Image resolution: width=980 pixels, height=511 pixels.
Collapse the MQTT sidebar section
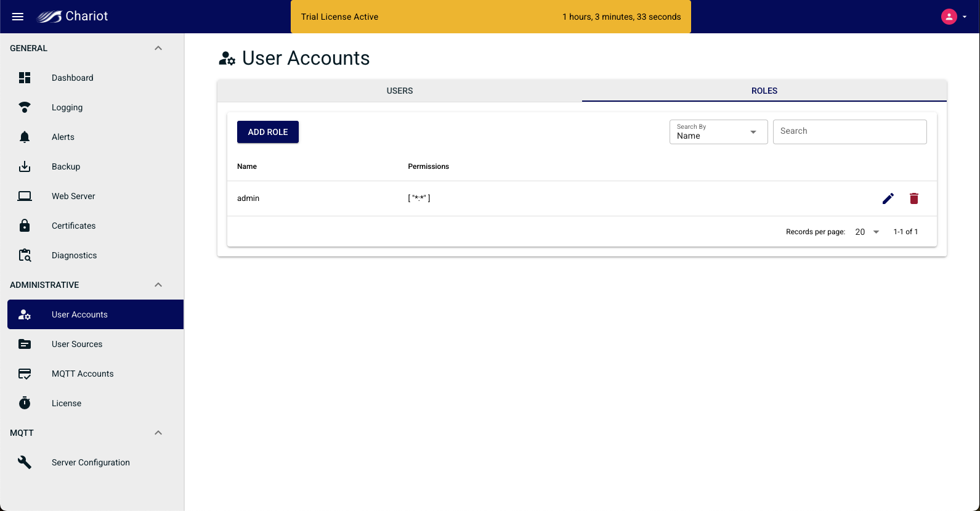[x=158, y=433]
